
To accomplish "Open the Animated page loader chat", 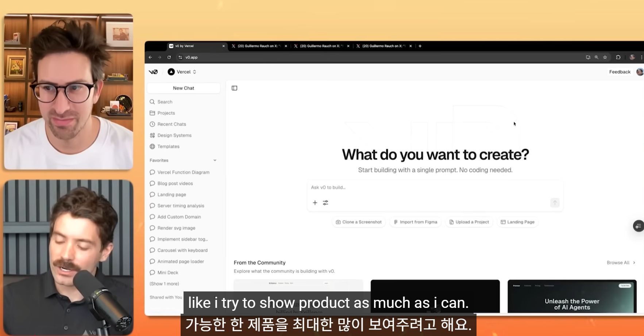I will (x=181, y=261).
